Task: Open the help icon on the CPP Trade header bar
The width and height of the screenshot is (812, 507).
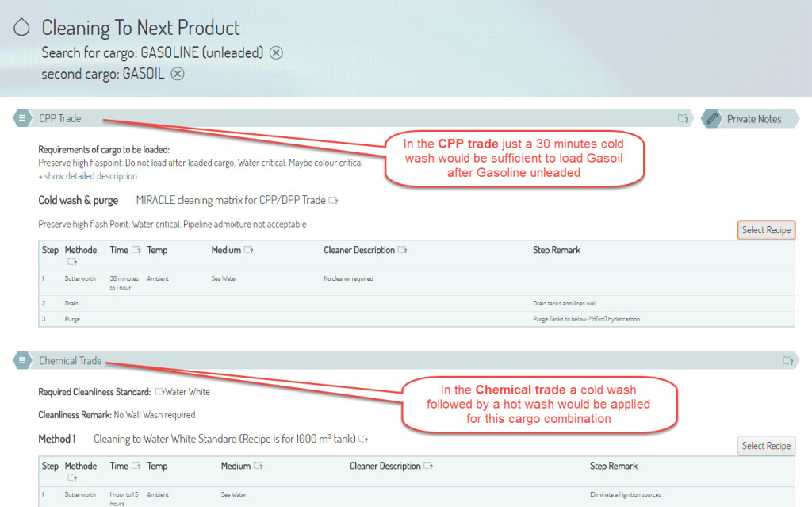Action: (683, 119)
